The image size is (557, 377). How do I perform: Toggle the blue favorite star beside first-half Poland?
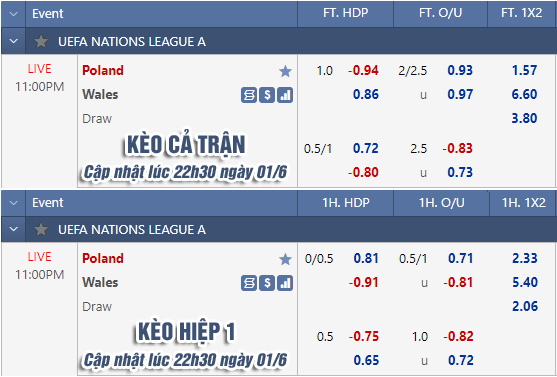coord(285,259)
